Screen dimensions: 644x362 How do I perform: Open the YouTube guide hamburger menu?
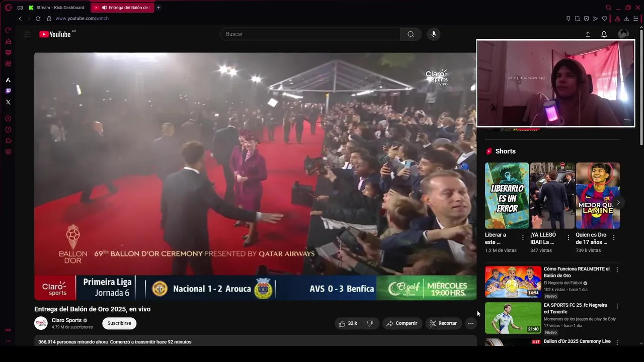pos(27,34)
